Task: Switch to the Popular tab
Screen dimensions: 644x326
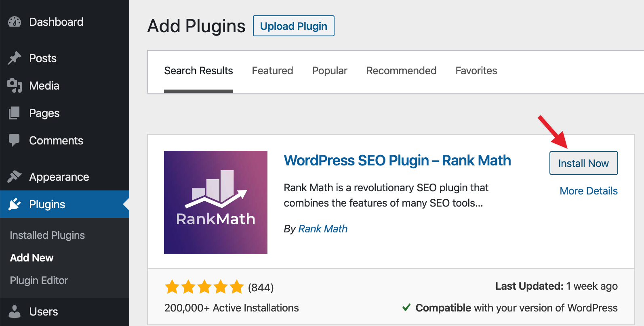Action: pyautogui.click(x=330, y=71)
